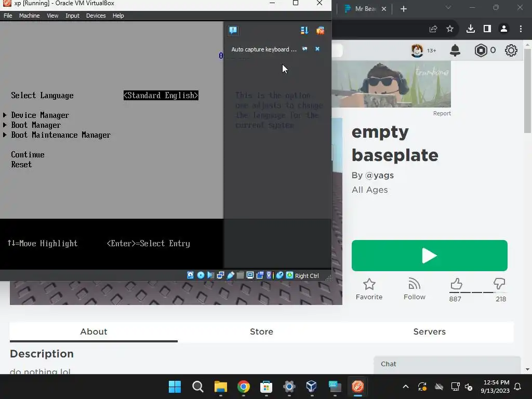Click the recording indicator in VirtualBox status bar

260,275
